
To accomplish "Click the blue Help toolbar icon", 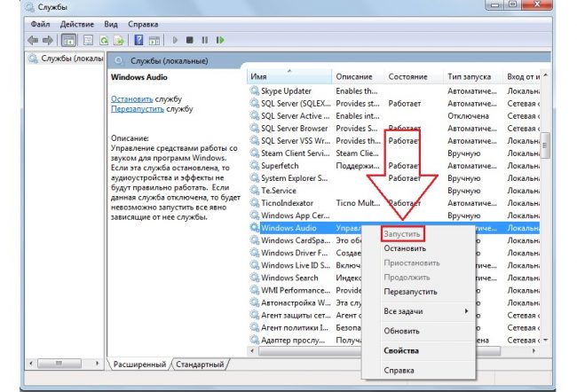I will pos(139,40).
